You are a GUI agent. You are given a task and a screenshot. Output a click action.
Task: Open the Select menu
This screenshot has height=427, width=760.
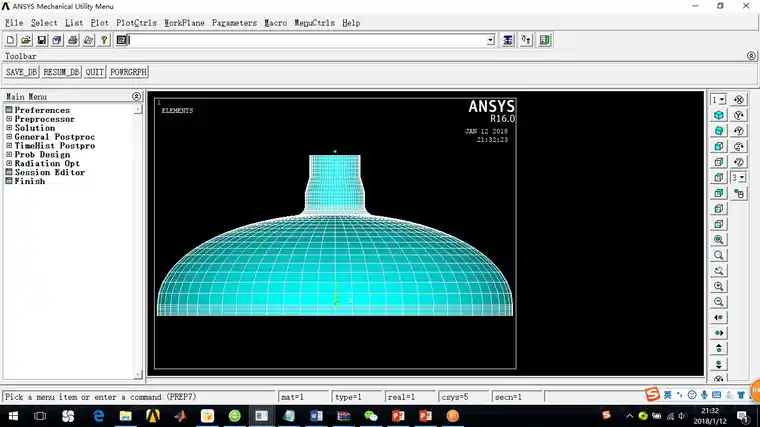click(44, 23)
